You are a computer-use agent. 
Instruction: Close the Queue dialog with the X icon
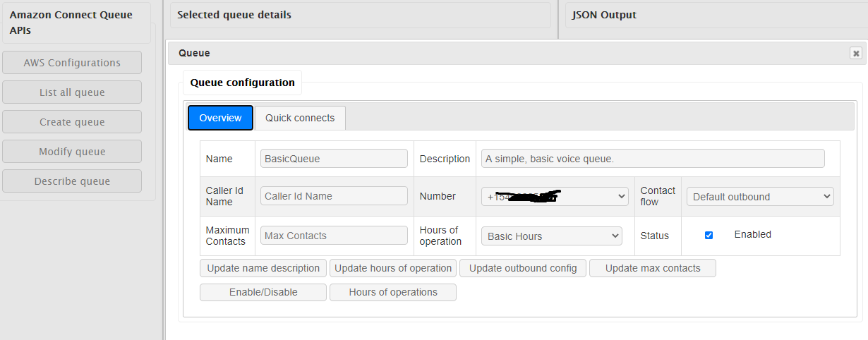tap(856, 53)
